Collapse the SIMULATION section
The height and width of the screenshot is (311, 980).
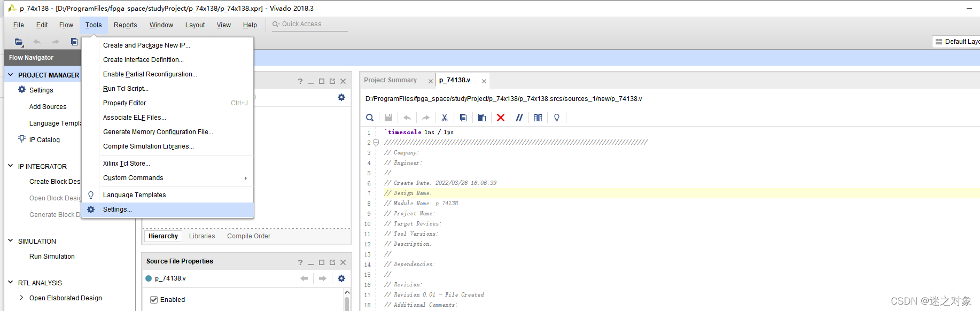[x=10, y=241]
